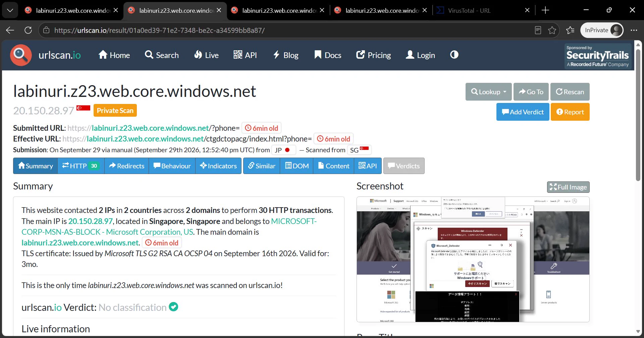Open the Docs navbar link
Viewport: 644px width, 338px height.
(x=328, y=55)
